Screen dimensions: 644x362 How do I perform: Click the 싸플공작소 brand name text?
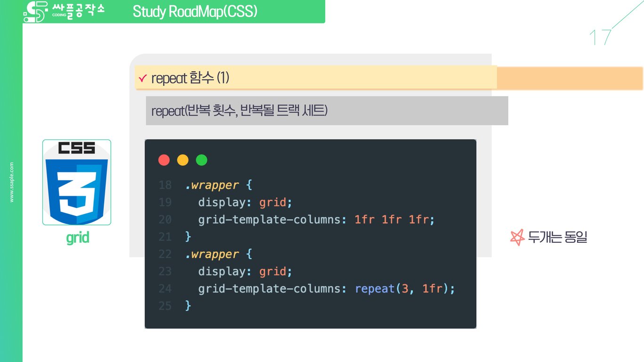click(x=78, y=10)
